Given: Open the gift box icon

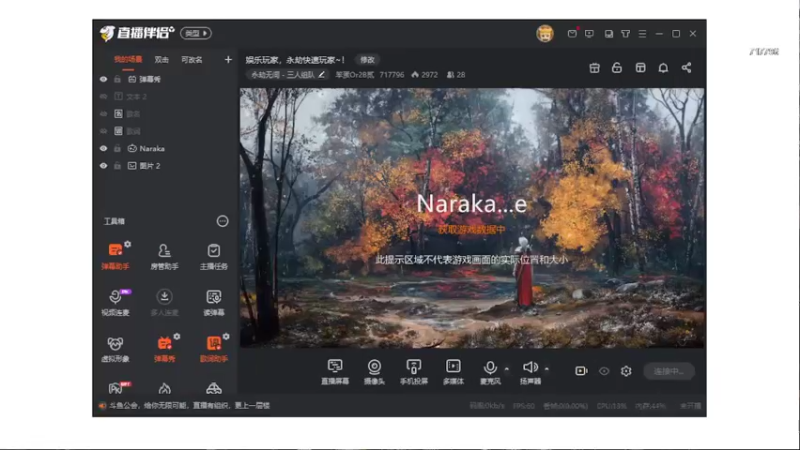Looking at the screenshot, I should 594,68.
